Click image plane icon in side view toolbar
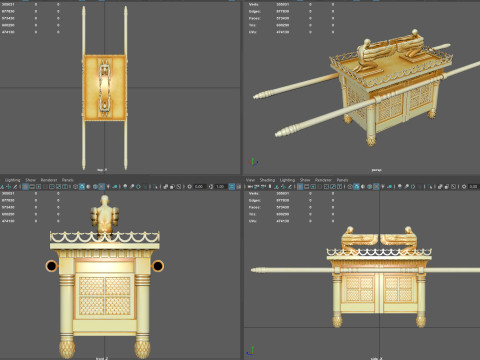 tap(276, 187)
